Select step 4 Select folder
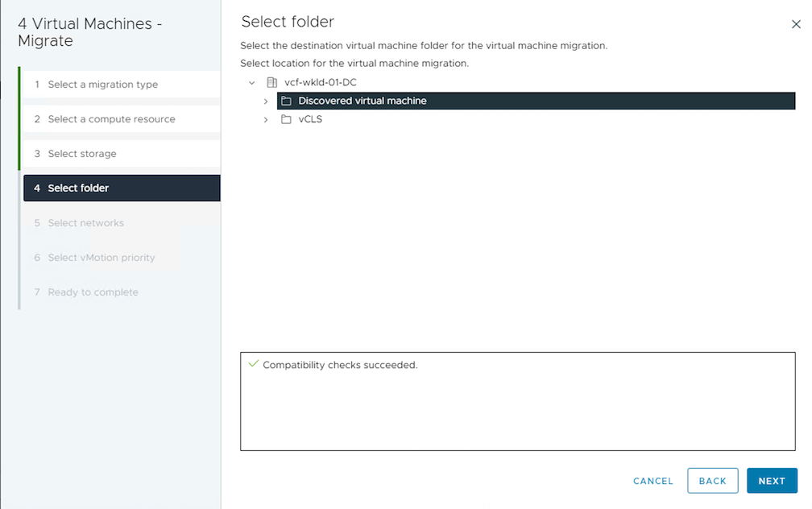 click(x=78, y=188)
